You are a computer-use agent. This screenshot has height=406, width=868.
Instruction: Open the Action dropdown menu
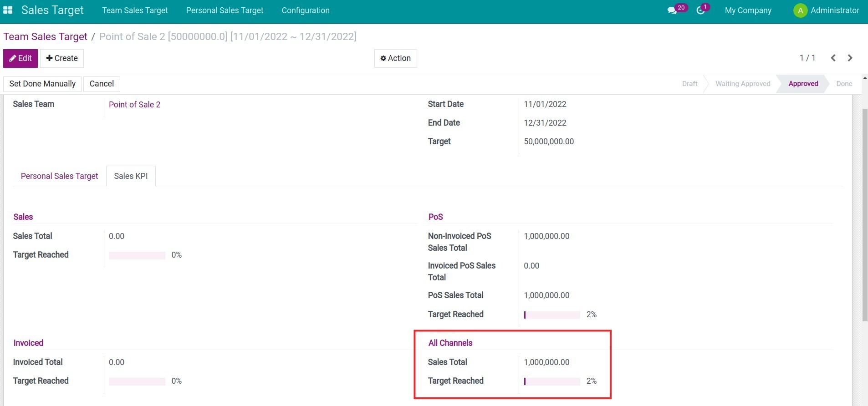(x=395, y=58)
